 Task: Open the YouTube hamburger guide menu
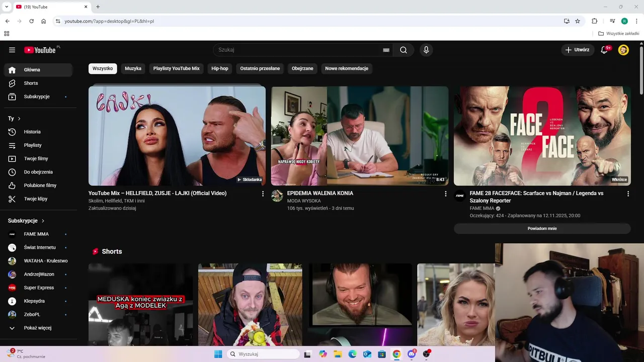[12, 50]
